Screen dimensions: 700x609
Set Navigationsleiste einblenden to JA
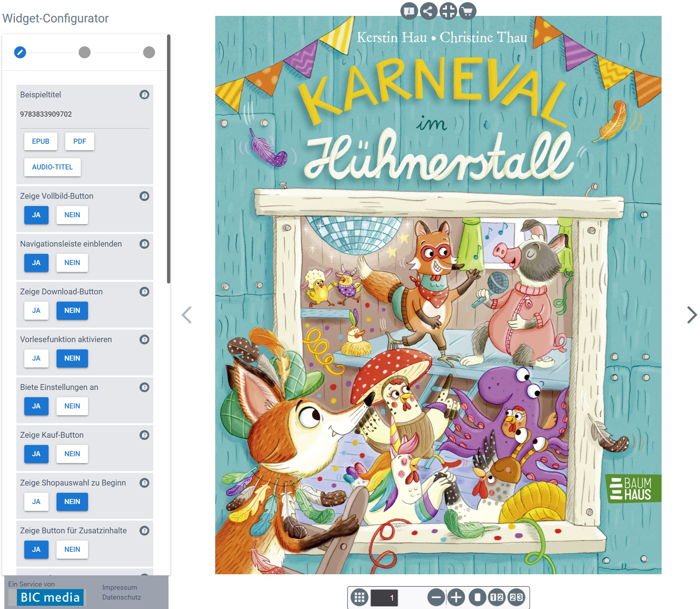tap(36, 262)
